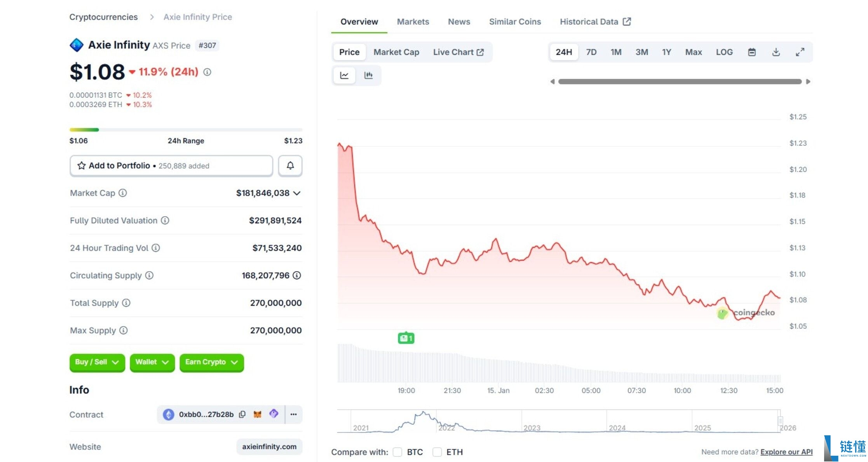Open the calendar date range picker

coord(752,52)
